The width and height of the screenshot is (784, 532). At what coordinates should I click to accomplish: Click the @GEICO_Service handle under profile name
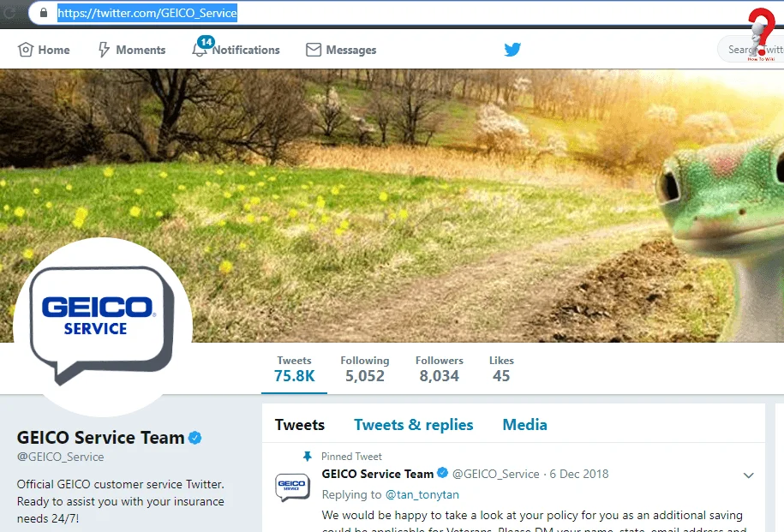pos(61,457)
